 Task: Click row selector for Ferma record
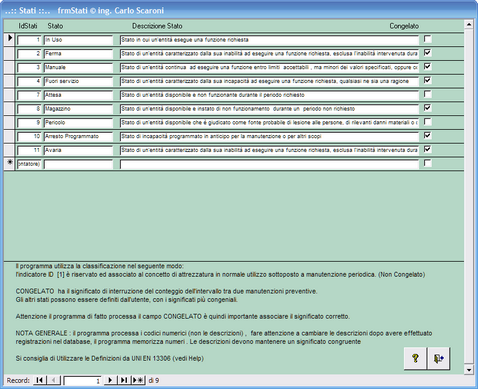[x=9, y=54]
